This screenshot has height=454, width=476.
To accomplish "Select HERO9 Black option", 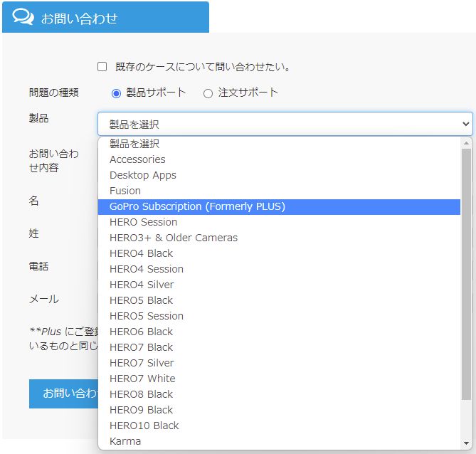I will [279, 410].
